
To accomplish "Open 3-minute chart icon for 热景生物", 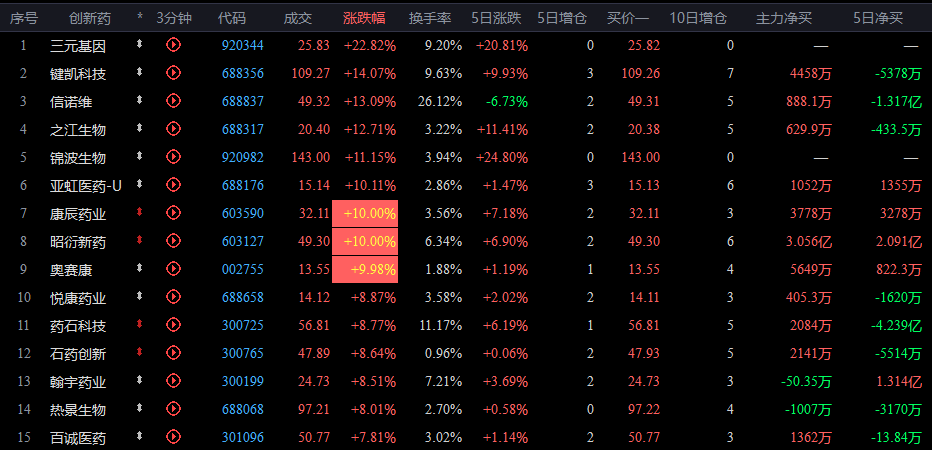I will pyautogui.click(x=173, y=408).
